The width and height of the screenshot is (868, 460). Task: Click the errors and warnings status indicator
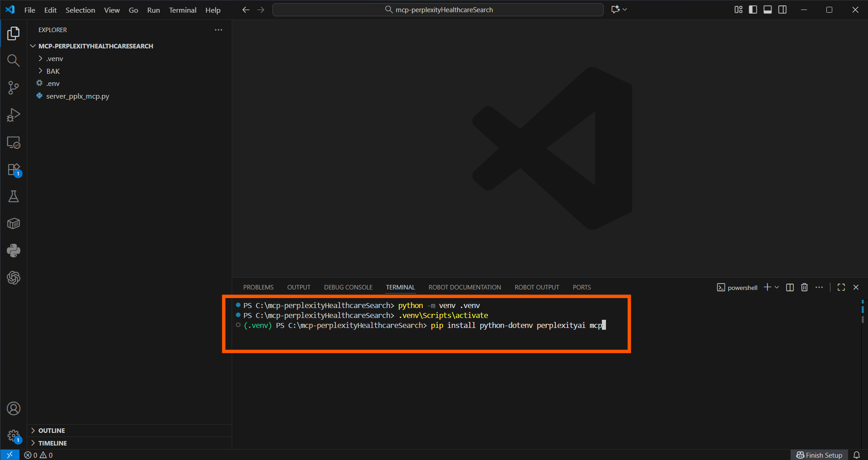38,455
